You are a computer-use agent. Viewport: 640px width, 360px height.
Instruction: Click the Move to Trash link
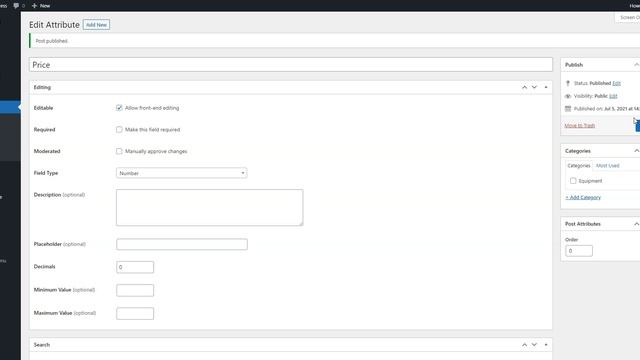coord(580,125)
